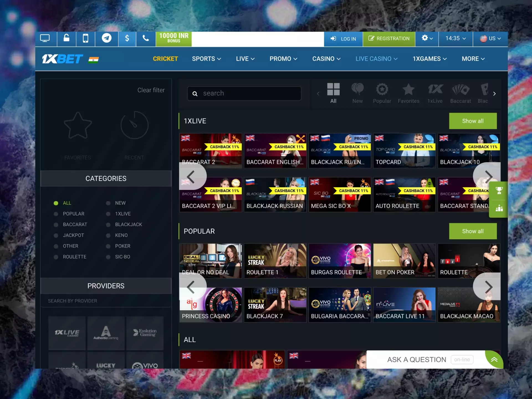The image size is (532, 399).
Task: Click the 1XBET logo
Action: tap(63, 59)
